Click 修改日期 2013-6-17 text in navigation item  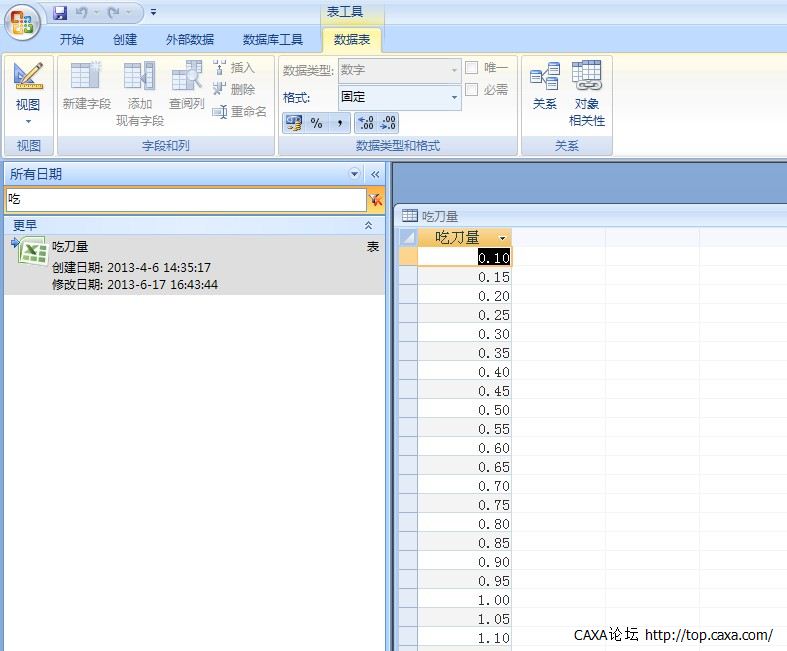tap(135, 285)
